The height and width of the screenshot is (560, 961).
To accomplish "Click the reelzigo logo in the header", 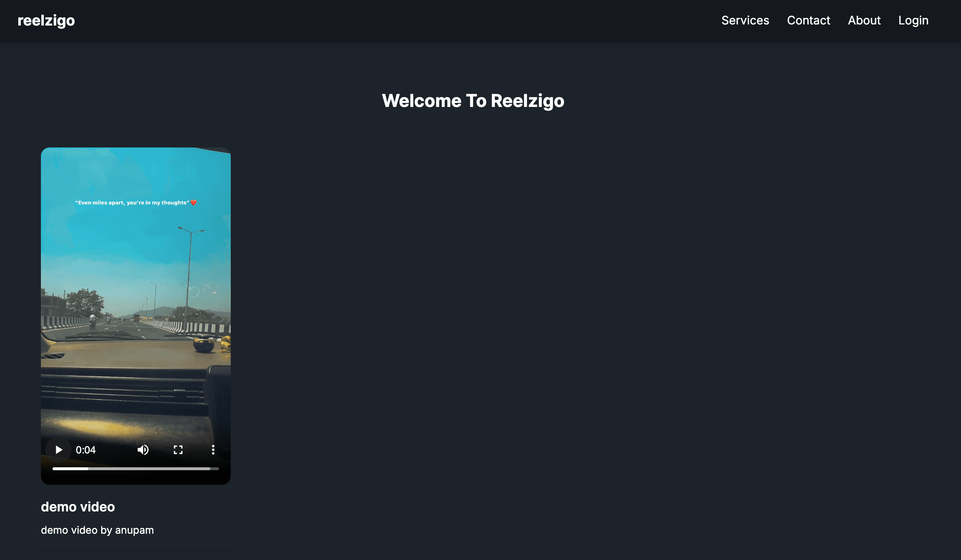I will point(46,20).
